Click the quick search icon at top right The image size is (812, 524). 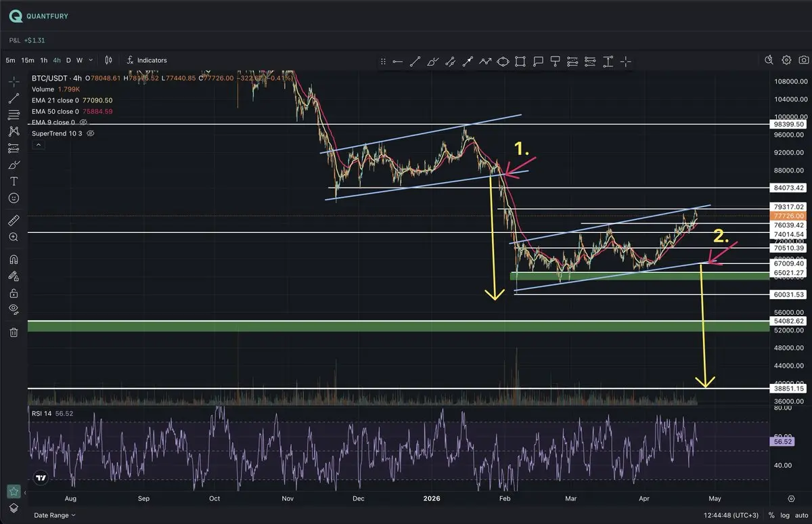click(x=769, y=60)
